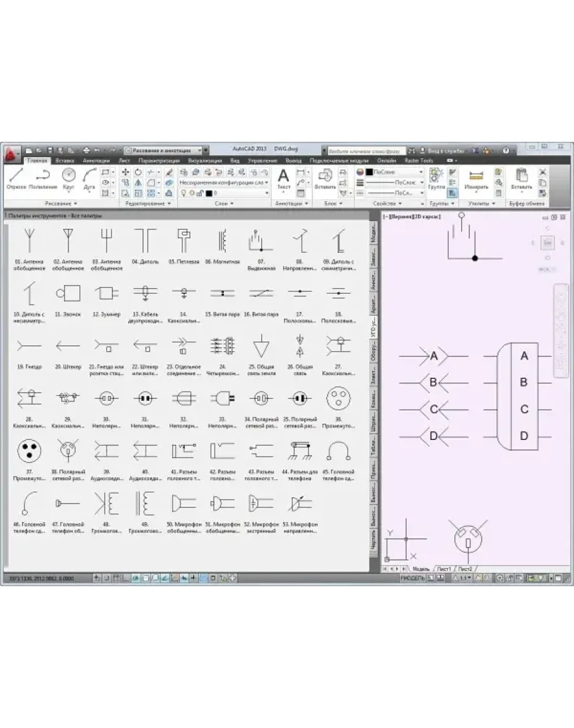Open the Рисование и аннотации workspace dropdown
This screenshot has width=574, height=728.
point(164,151)
